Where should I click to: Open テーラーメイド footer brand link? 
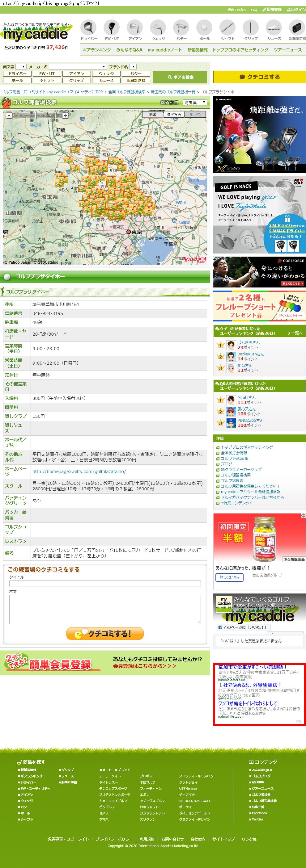tap(110, 776)
